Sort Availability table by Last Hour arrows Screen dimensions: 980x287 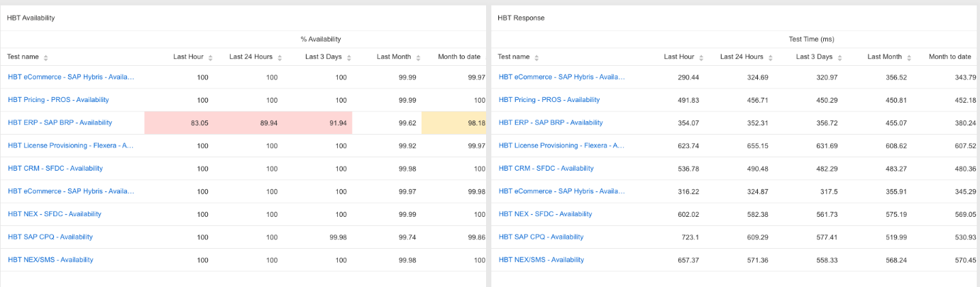(210, 57)
